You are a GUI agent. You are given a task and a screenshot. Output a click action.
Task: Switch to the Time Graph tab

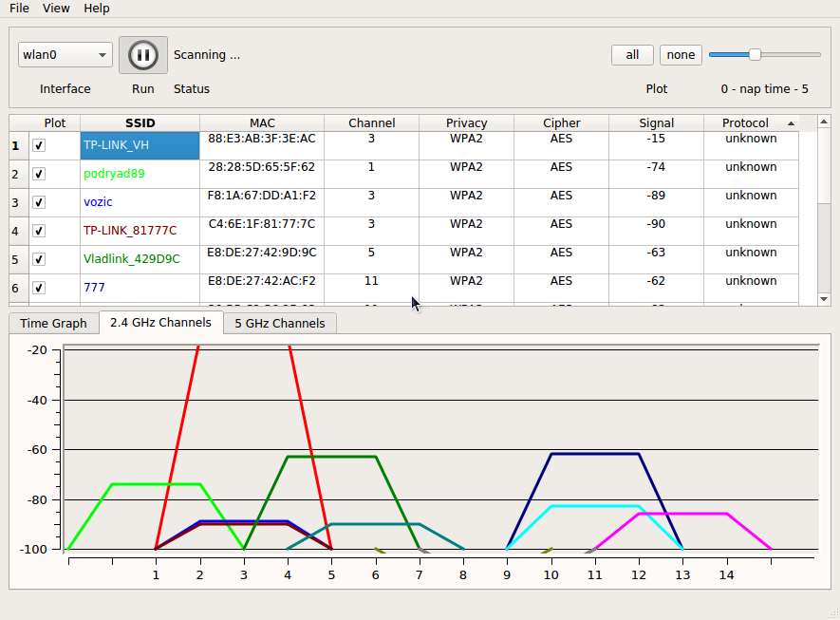tap(53, 323)
